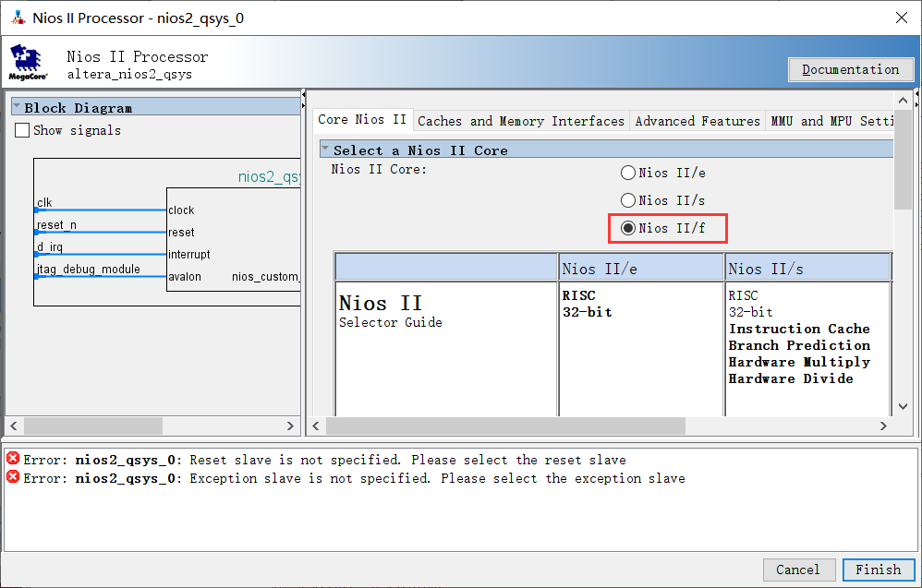This screenshot has width=922, height=588.
Task: Click the MegaCore logo icon
Action: [29, 63]
